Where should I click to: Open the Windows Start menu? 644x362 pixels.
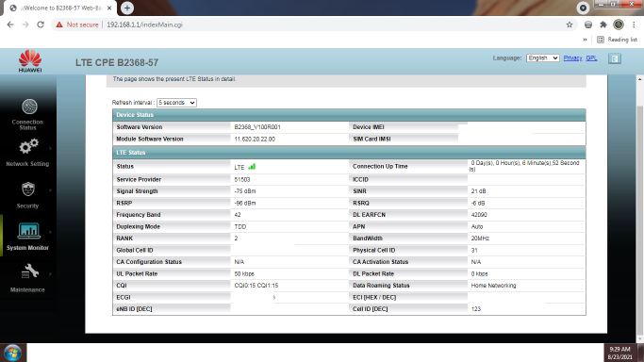pyautogui.click(x=12, y=353)
